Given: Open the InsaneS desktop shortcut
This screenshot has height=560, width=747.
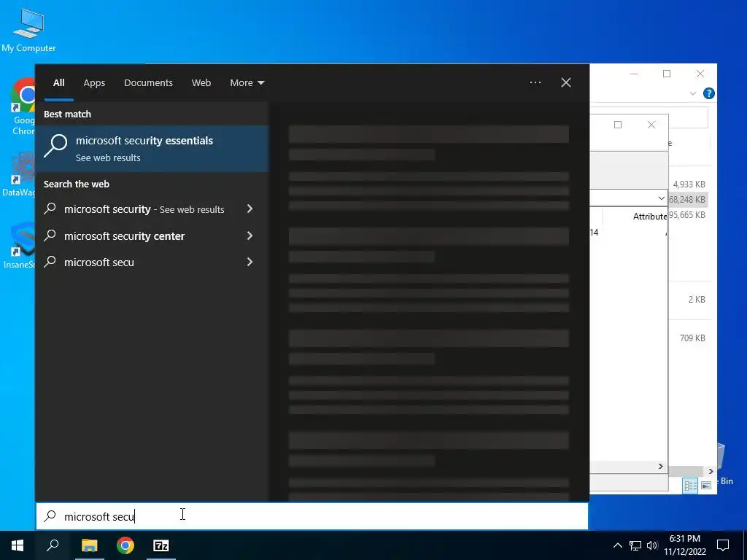Looking at the screenshot, I should [19, 245].
